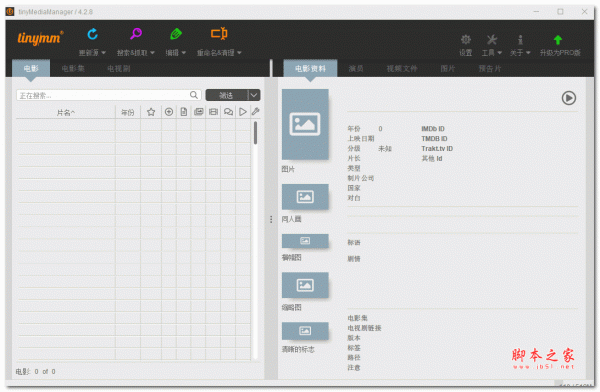Click the thumbnail image placeholder
The height and width of the screenshot is (392, 600).
[305, 285]
